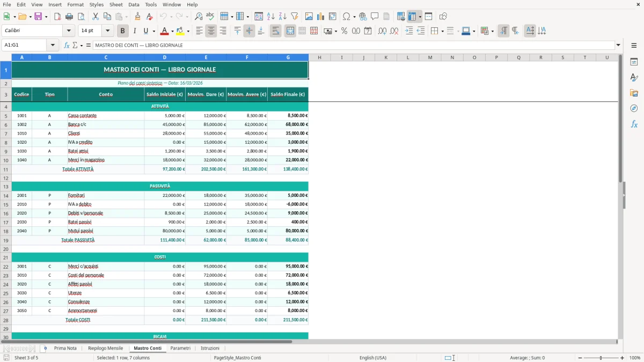Increase the indent
The image size is (644, 362).
[x=409, y=31]
